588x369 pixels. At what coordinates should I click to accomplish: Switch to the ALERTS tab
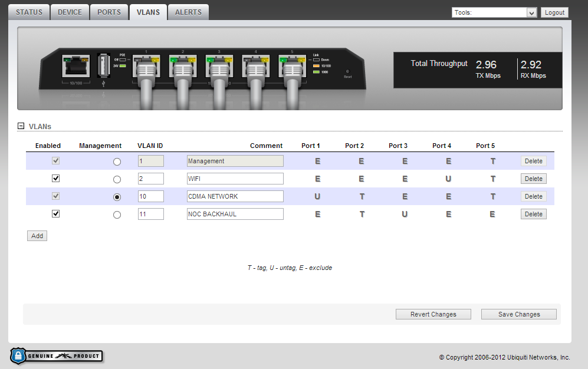coord(188,12)
